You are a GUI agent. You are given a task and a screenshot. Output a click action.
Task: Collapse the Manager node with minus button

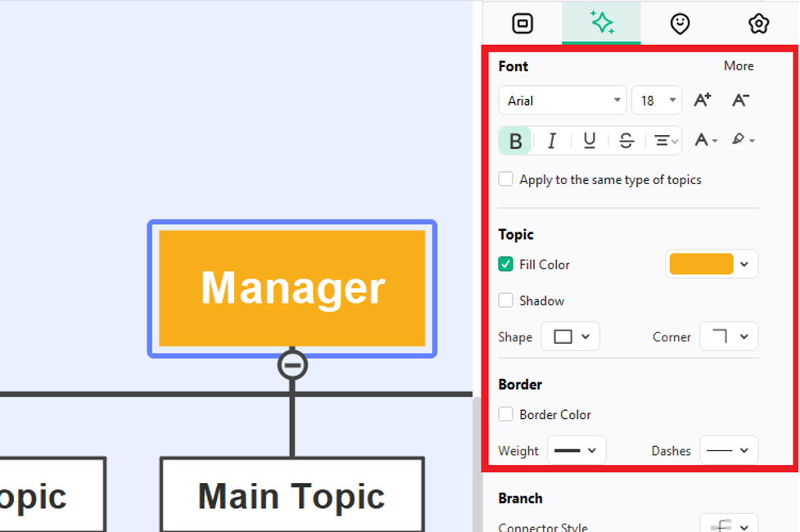[292, 365]
